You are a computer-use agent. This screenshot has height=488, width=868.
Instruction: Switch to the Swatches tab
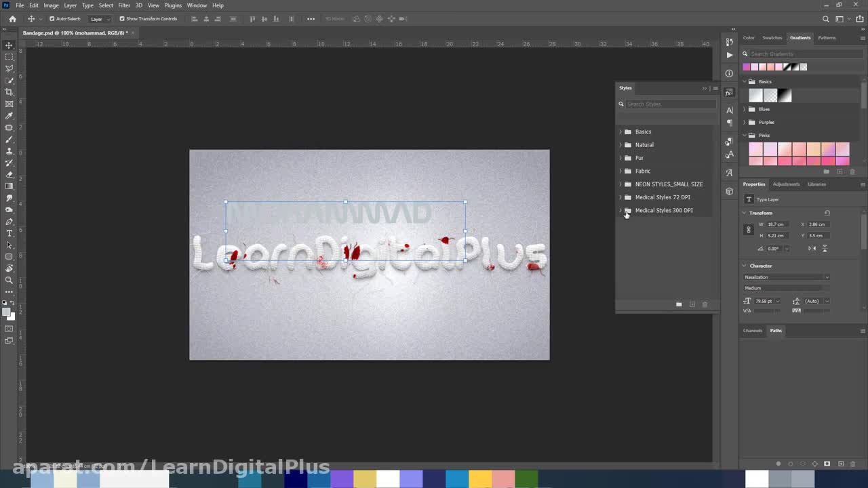click(x=772, y=38)
